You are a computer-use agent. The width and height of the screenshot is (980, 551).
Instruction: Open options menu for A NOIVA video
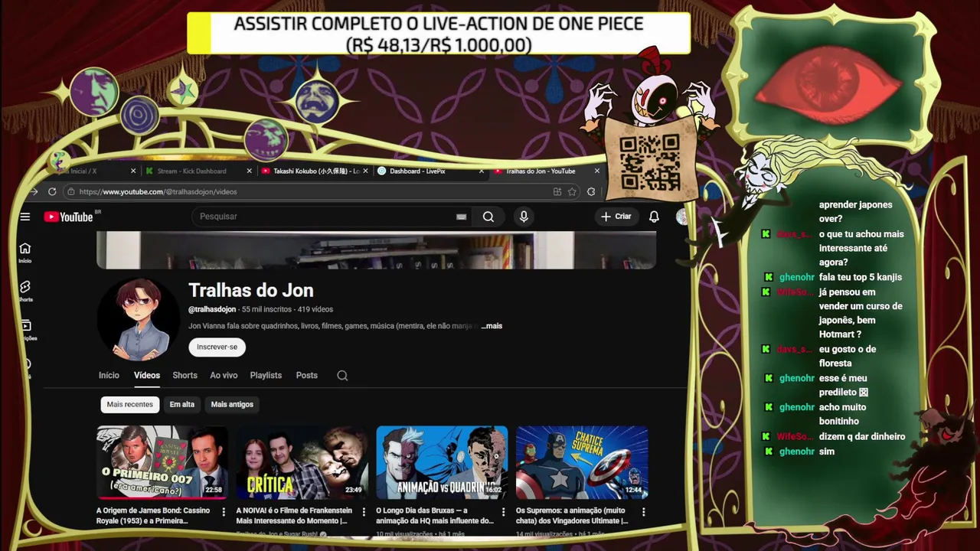click(x=364, y=512)
